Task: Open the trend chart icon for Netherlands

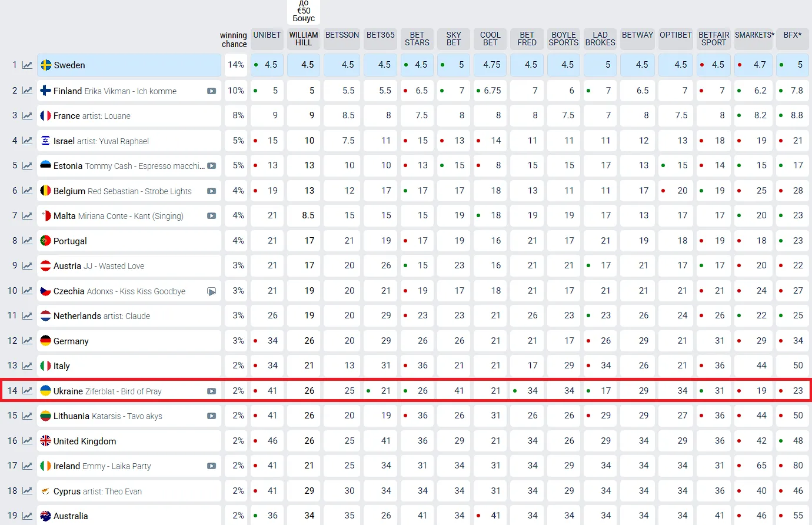Action: coord(27,315)
